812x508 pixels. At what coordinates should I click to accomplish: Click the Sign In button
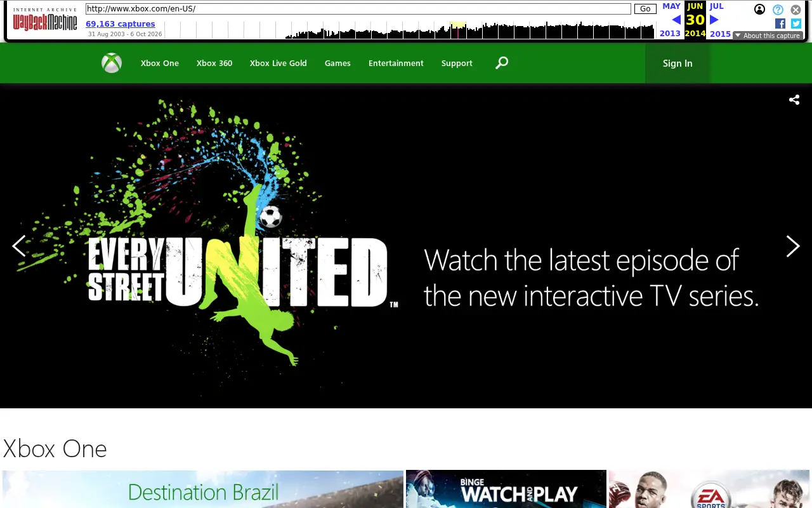(x=678, y=63)
